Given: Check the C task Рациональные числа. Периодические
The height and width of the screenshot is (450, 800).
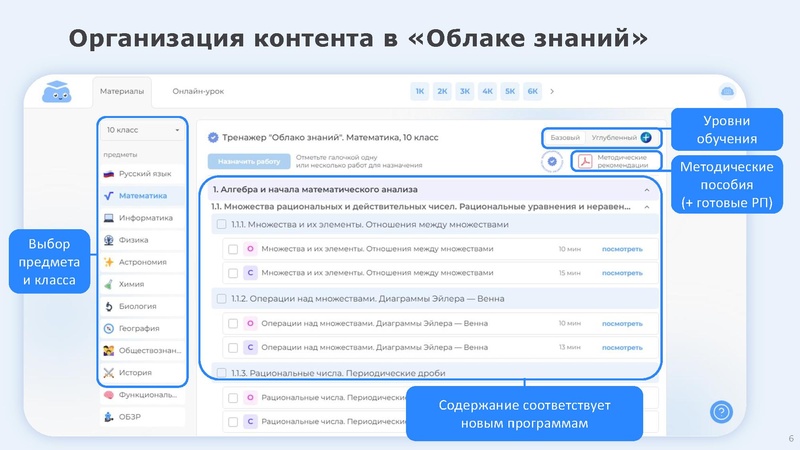Looking at the screenshot, I should pos(233,422).
